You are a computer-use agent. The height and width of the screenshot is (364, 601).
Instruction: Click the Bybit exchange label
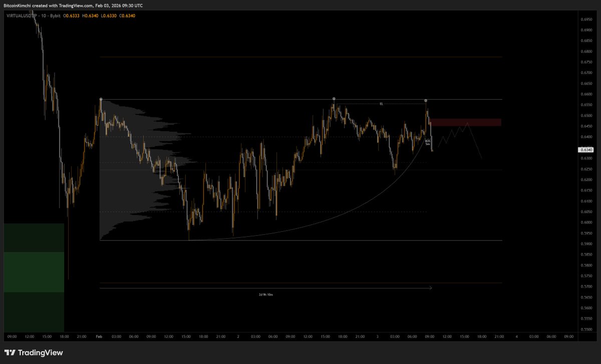[55, 16]
